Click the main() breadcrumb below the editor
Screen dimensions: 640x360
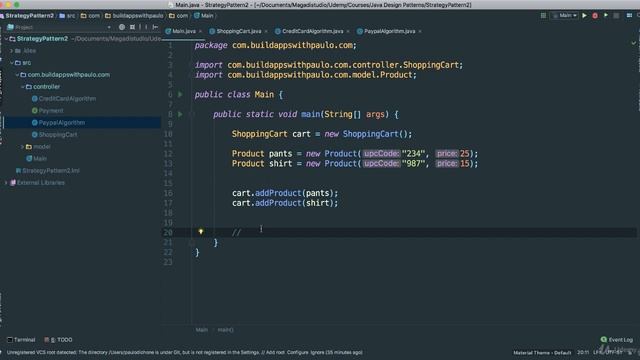click(225, 330)
